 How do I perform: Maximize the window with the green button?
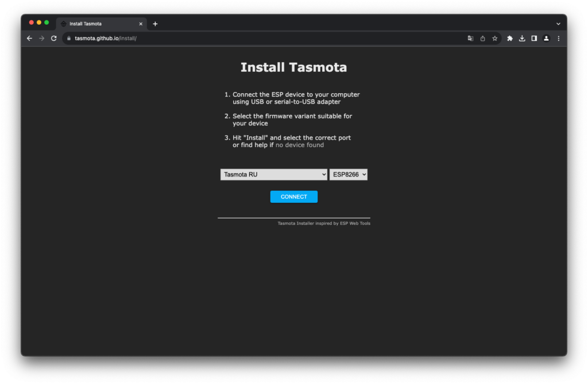coord(47,22)
